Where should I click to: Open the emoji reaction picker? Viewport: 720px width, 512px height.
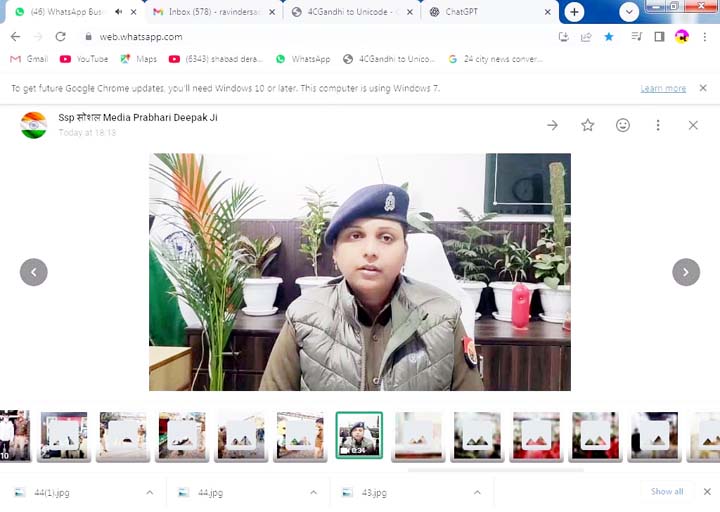pos(623,125)
